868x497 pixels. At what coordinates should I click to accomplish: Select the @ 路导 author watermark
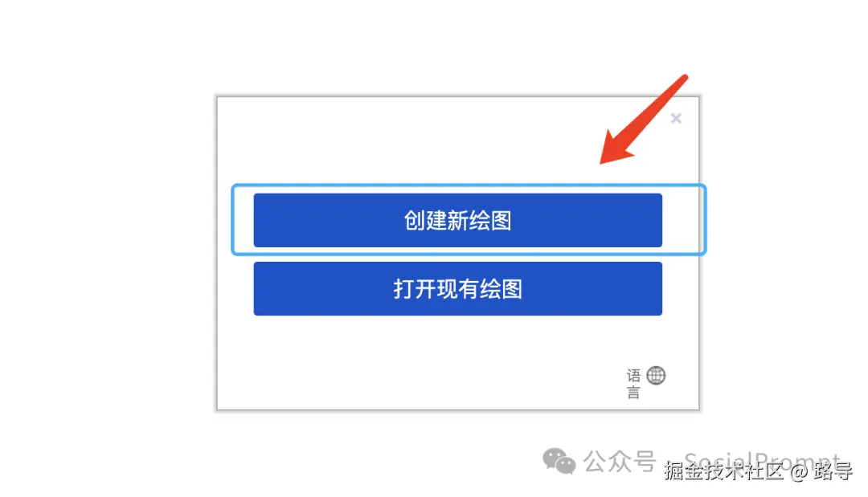(x=821, y=471)
